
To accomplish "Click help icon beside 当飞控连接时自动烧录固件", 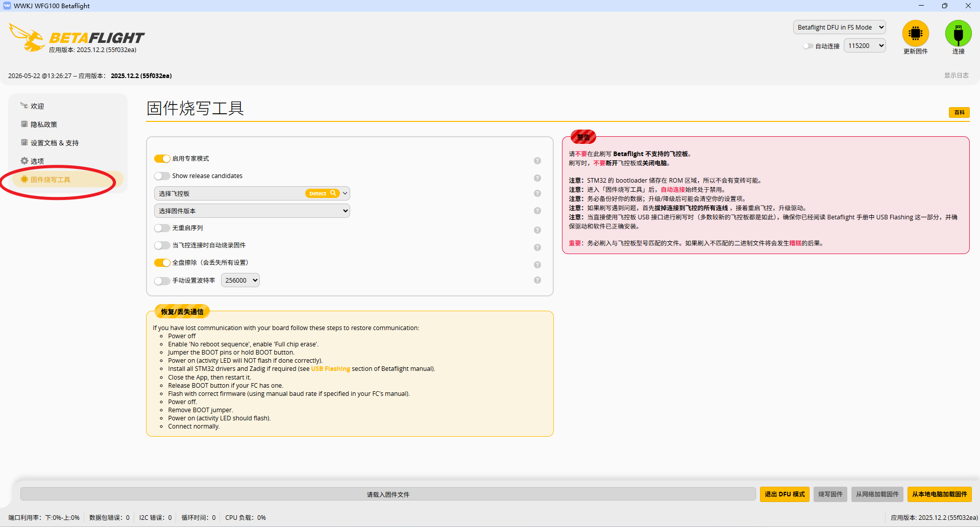I will click(537, 247).
